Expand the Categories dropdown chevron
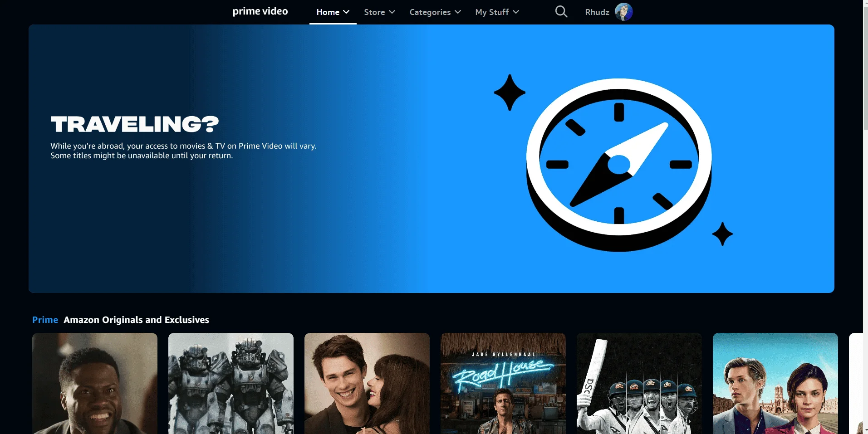This screenshot has width=868, height=434. coord(458,12)
